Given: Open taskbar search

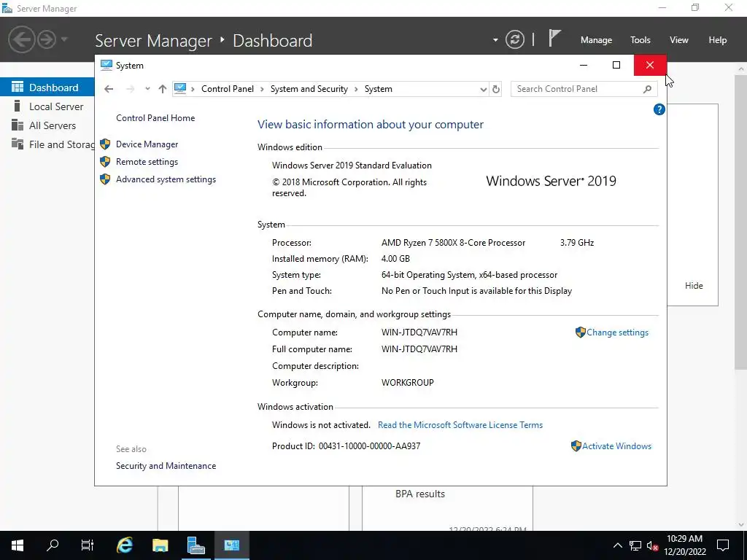Looking at the screenshot, I should point(53,545).
